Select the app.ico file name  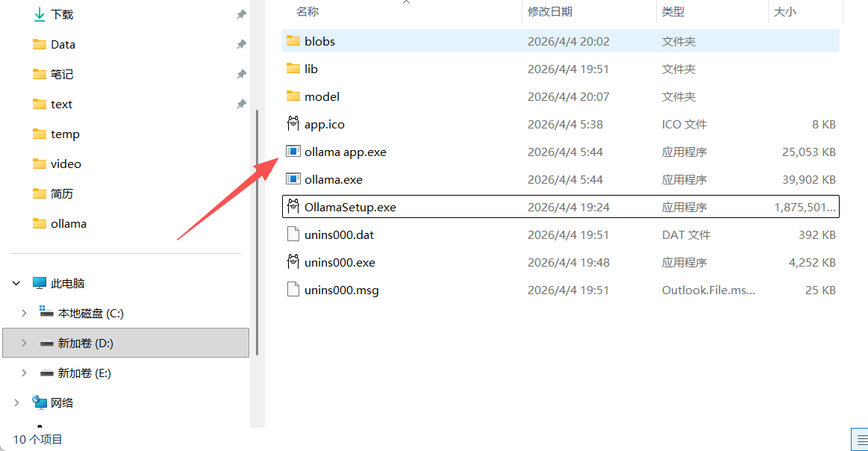325,124
